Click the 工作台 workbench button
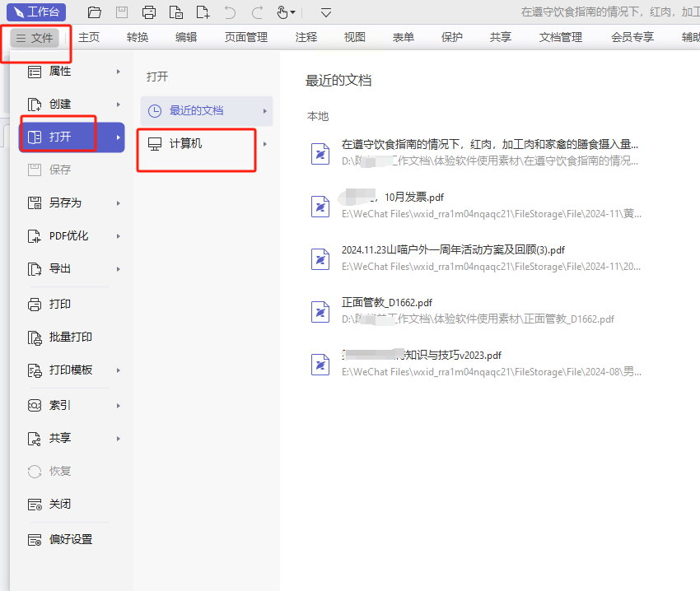Screen dimensions: 700x591 [x=36, y=12]
